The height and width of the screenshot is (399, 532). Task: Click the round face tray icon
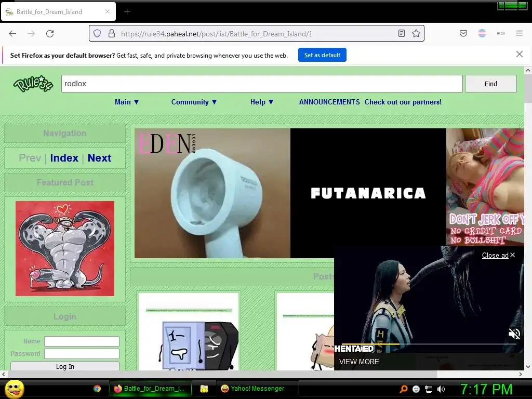coord(416,389)
